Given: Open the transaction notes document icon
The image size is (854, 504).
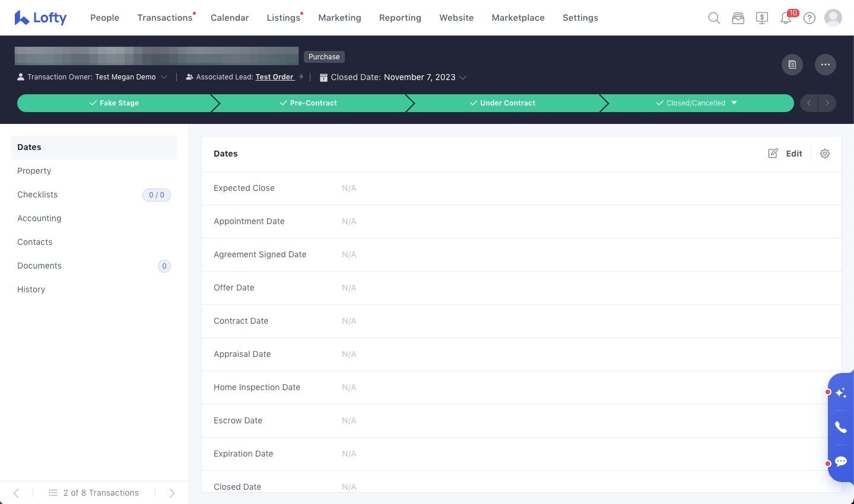Looking at the screenshot, I should point(792,65).
